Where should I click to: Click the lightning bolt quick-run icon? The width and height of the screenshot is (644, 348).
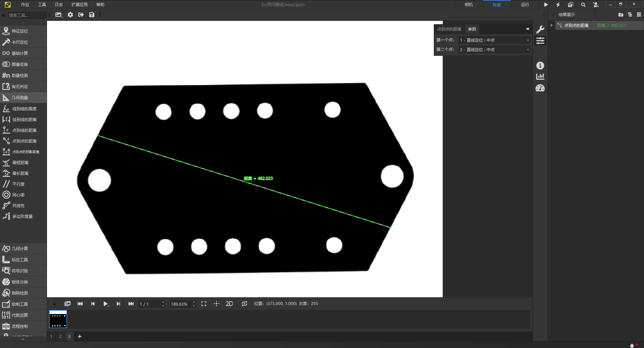(558, 5)
